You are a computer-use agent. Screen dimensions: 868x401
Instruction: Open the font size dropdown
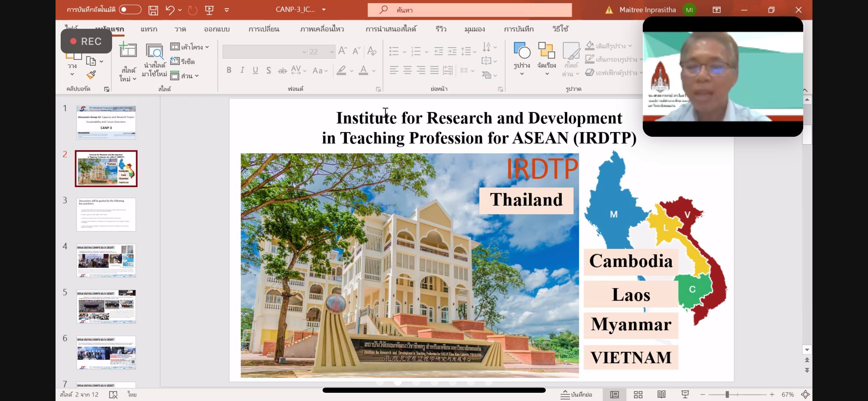coord(331,52)
